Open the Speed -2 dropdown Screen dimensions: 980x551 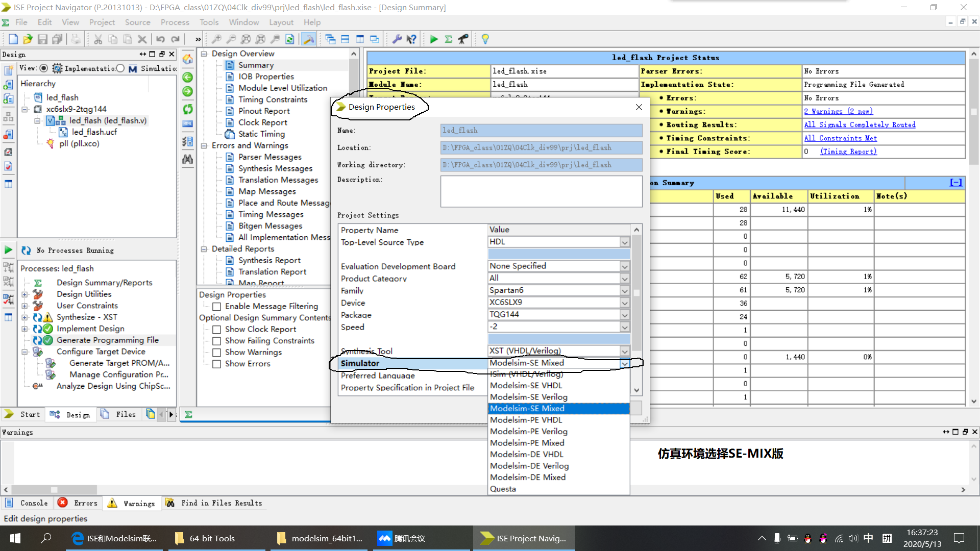tap(625, 327)
